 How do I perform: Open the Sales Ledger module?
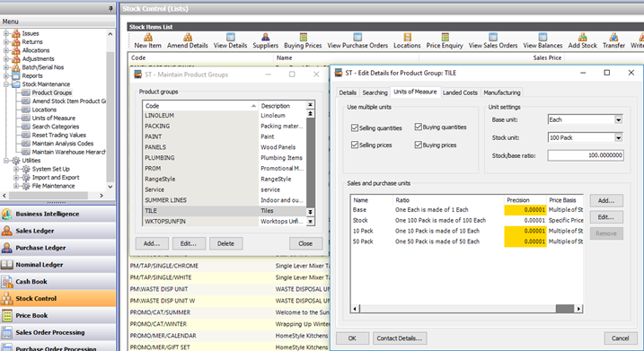pos(57,231)
